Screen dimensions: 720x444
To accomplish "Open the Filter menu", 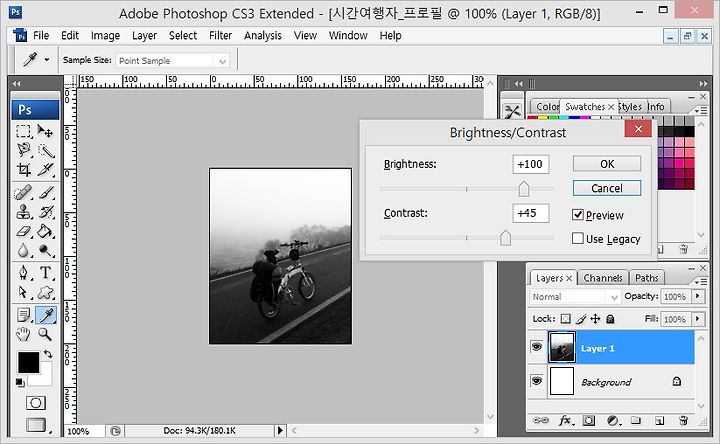I will (x=220, y=35).
